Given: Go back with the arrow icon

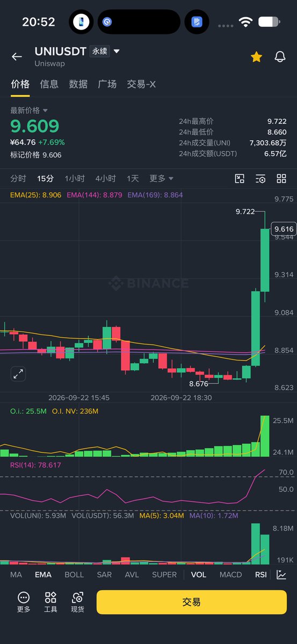Looking at the screenshot, I should [x=17, y=56].
